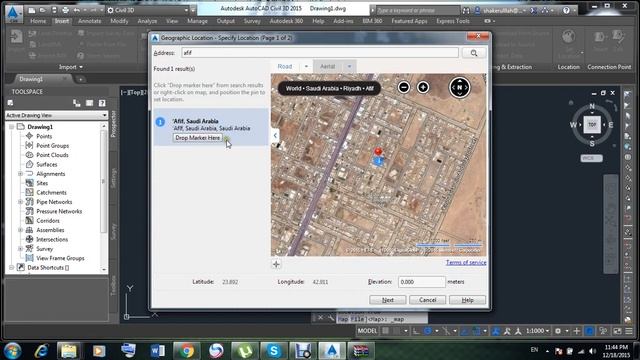Select Point Clouds in Toolspace tree

click(x=52, y=155)
